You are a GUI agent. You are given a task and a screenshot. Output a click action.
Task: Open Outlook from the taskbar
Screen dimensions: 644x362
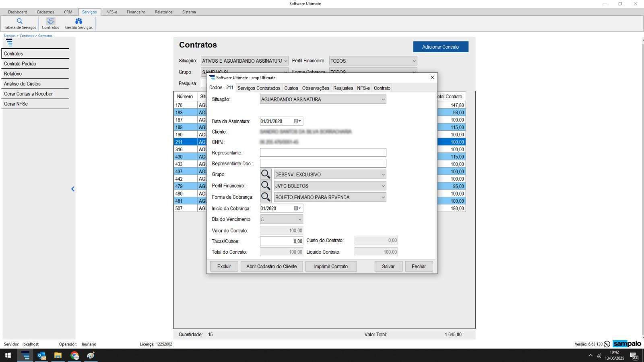point(41,356)
